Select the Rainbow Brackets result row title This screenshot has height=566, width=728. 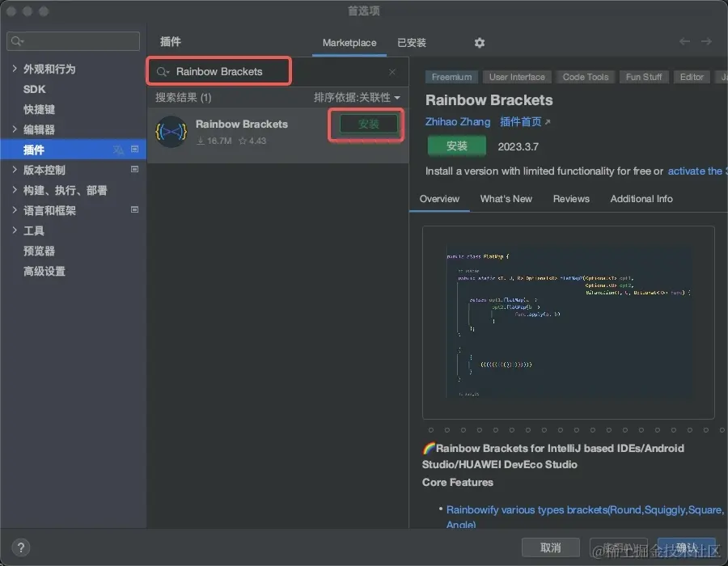[241, 125]
